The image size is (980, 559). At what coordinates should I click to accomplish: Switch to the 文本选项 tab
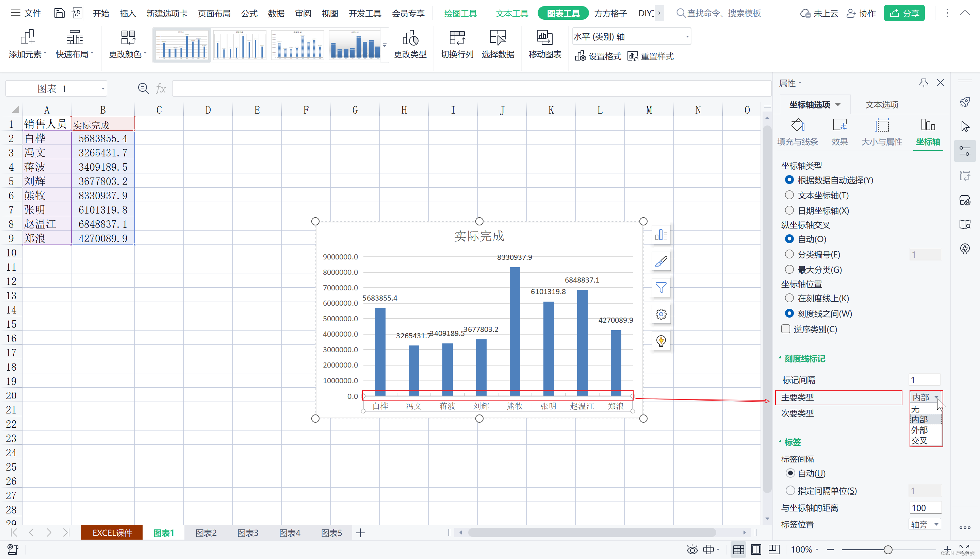click(882, 104)
